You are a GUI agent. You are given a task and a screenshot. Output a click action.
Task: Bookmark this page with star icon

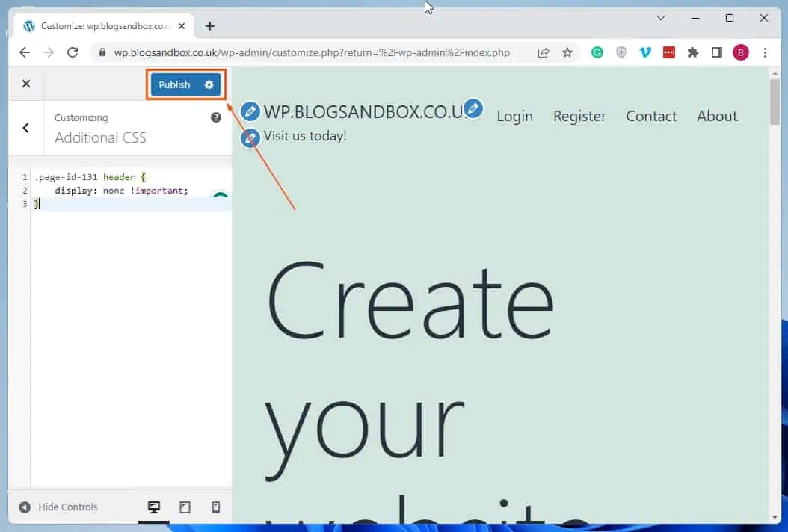(x=567, y=53)
